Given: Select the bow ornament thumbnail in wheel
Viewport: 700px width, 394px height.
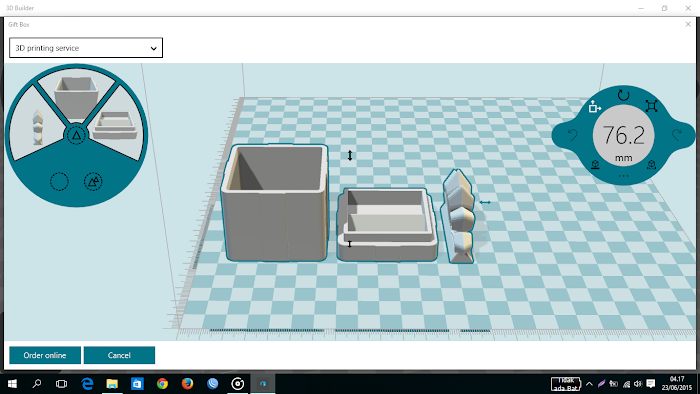Looking at the screenshot, I should point(38,127).
